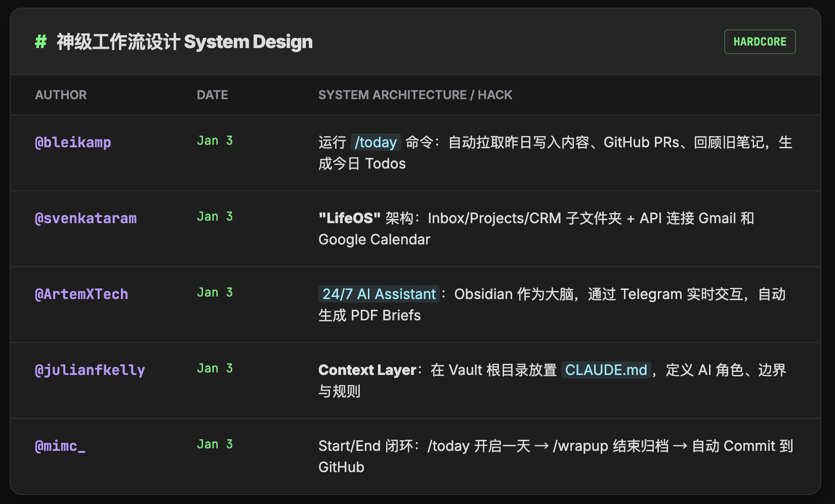The height and width of the screenshot is (504, 835).
Task: Open the @ArtemXTech author profile link
Action: (82, 294)
